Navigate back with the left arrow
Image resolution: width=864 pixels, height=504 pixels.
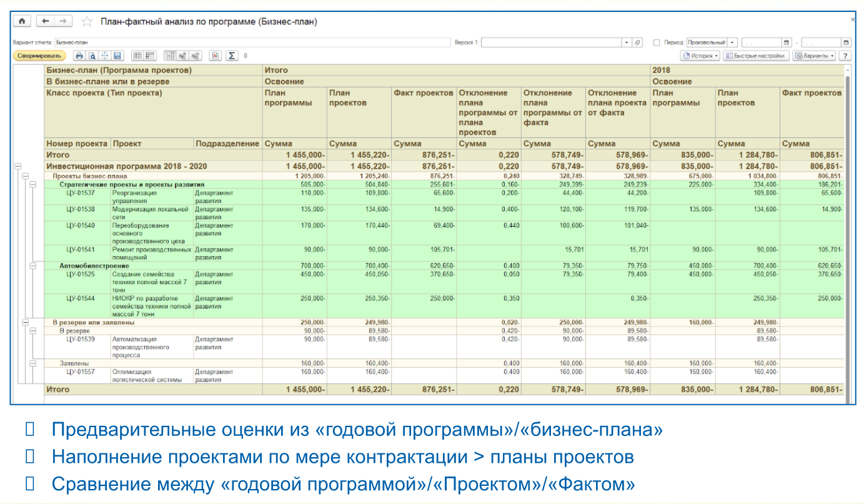point(45,22)
